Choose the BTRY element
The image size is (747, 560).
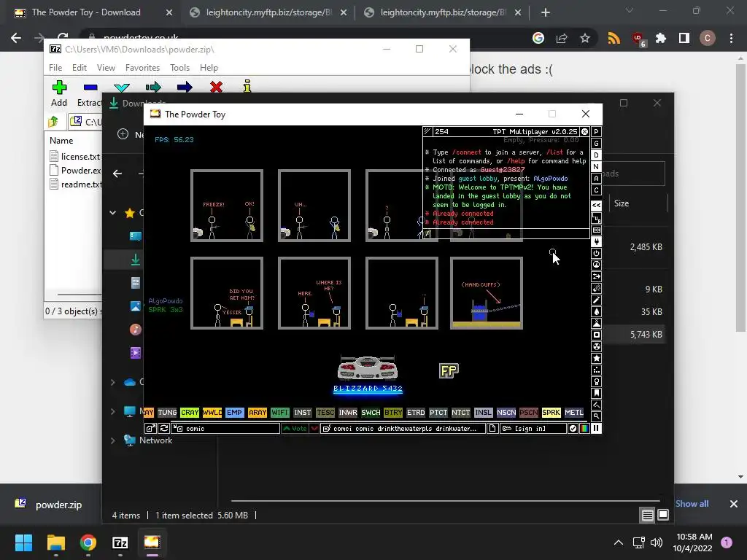[393, 413]
